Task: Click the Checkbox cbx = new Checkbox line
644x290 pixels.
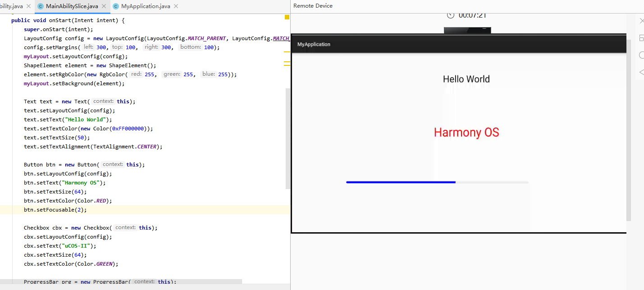Action: 91,228
